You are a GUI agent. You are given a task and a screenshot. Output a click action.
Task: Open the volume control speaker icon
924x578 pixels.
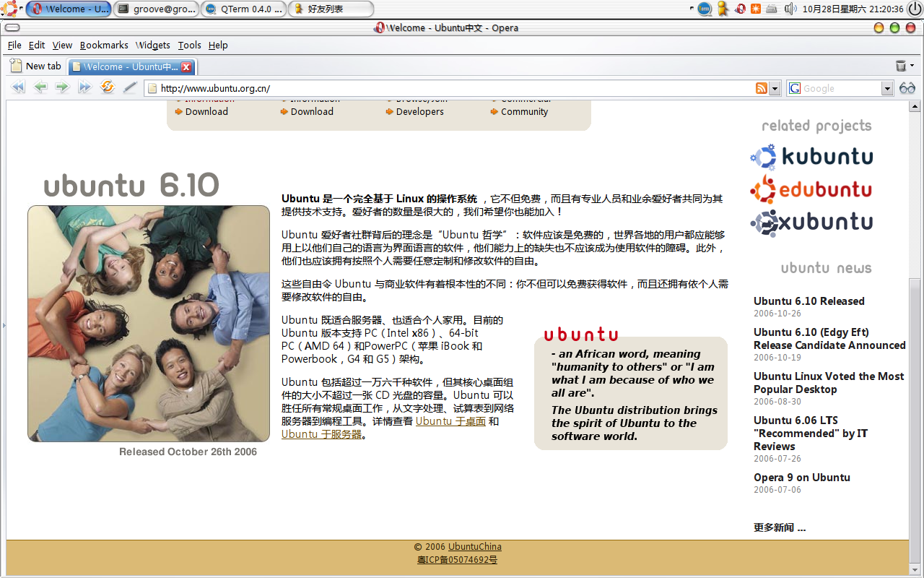tap(790, 9)
